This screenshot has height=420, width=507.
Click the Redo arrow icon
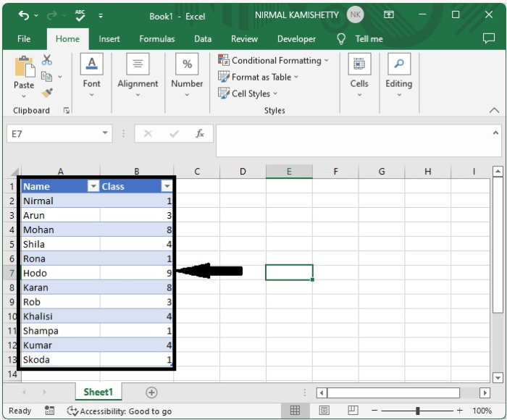point(51,15)
